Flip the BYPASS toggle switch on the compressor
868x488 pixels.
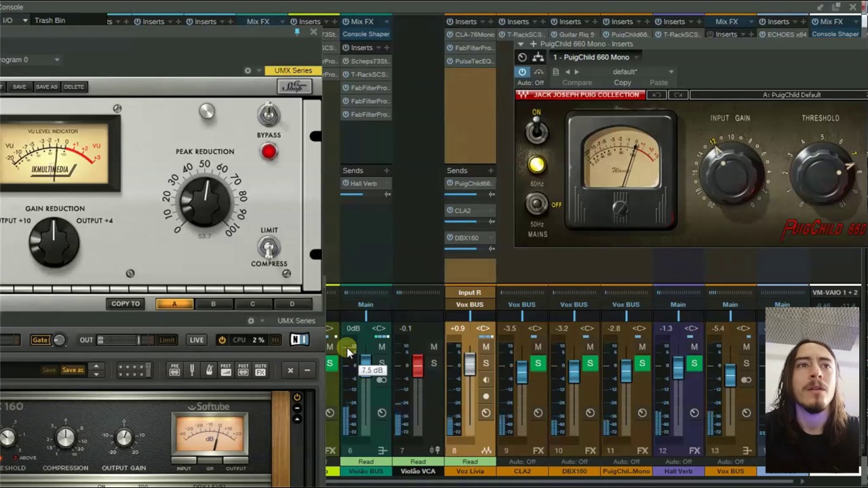pos(269,114)
